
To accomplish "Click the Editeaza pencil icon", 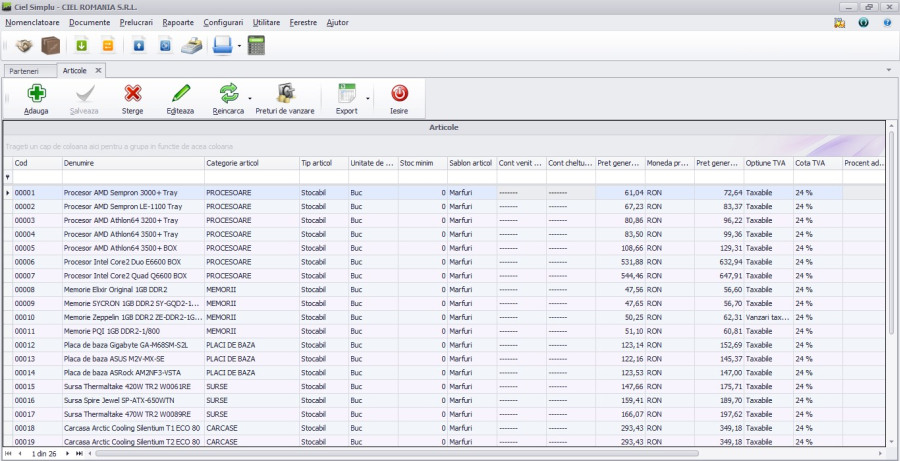I will click(x=180, y=94).
